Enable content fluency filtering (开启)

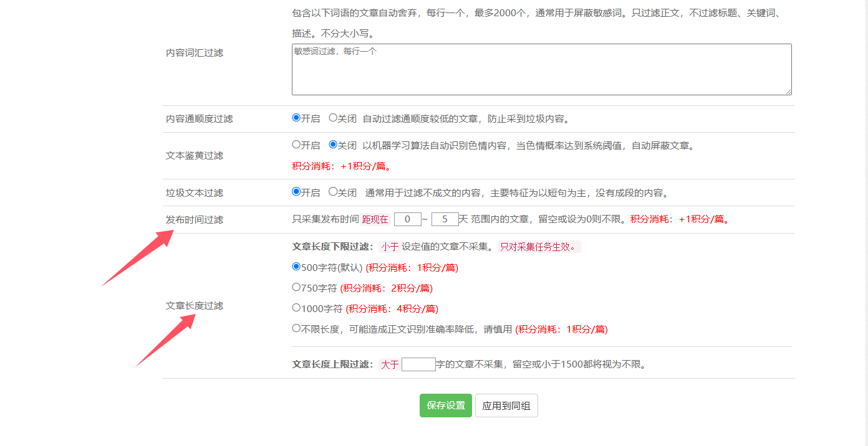(x=296, y=118)
